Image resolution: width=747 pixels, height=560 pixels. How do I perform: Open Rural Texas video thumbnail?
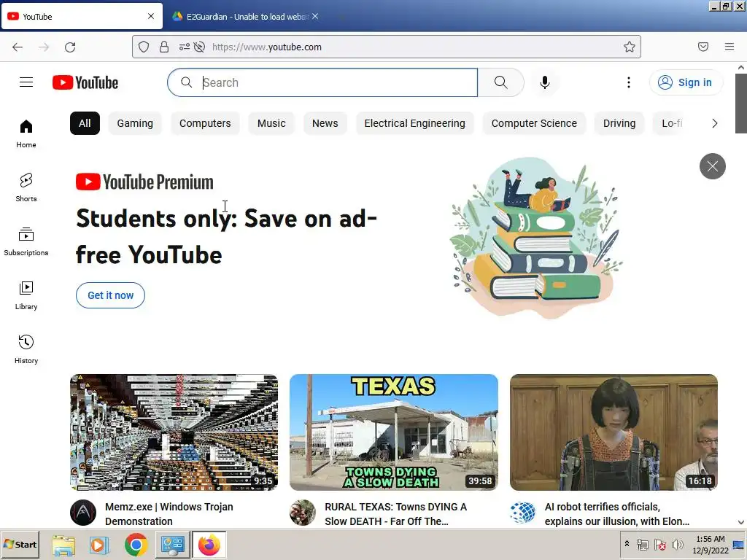point(394,432)
